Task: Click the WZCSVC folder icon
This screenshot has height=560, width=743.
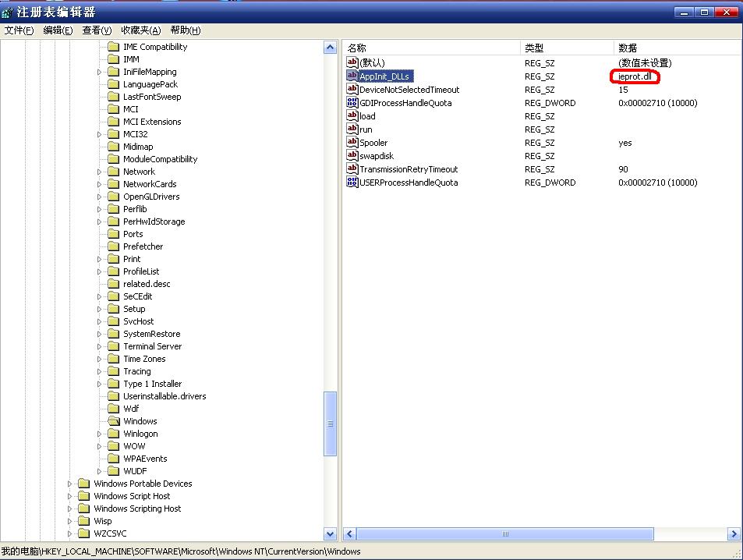Action: 84,533
